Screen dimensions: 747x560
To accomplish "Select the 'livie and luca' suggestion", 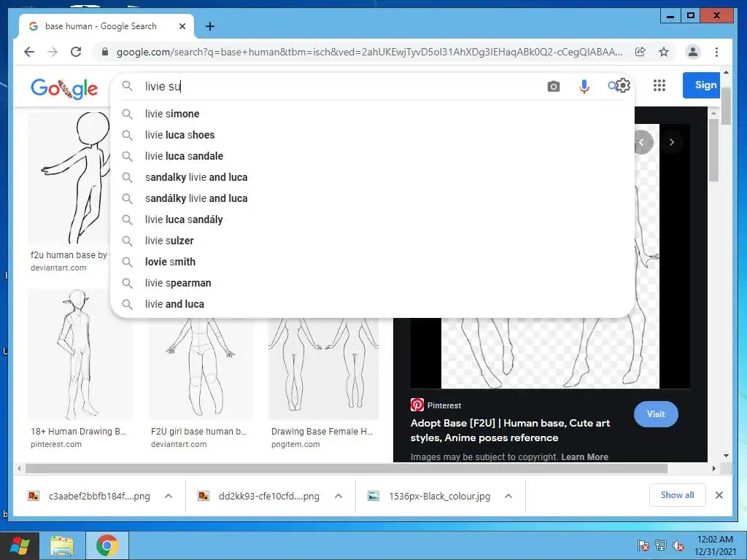I will (x=372, y=304).
